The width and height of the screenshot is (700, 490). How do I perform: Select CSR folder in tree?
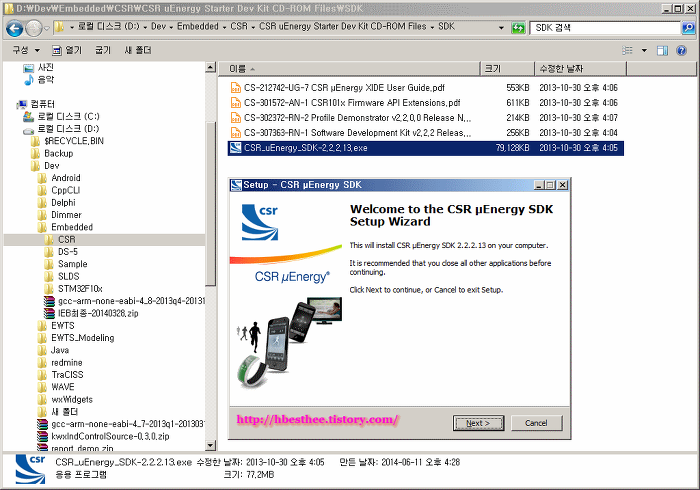click(x=67, y=240)
